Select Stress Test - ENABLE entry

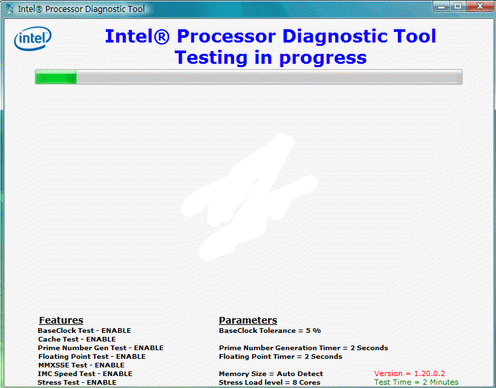(77, 383)
